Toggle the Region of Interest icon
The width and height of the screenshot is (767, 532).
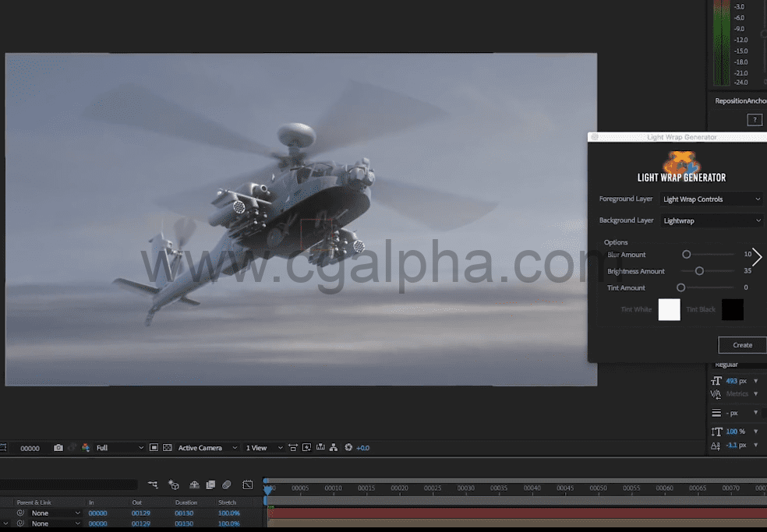pos(154,448)
